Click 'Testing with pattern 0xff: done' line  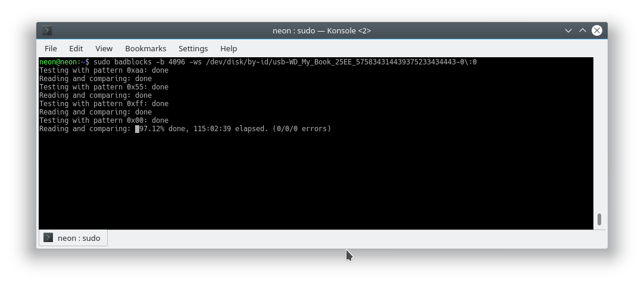pos(104,104)
